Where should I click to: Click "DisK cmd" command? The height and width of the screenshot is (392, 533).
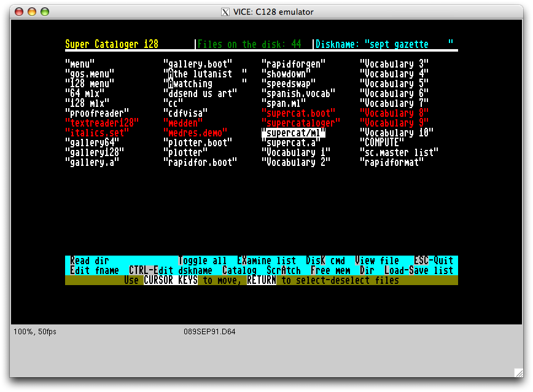tap(325, 261)
